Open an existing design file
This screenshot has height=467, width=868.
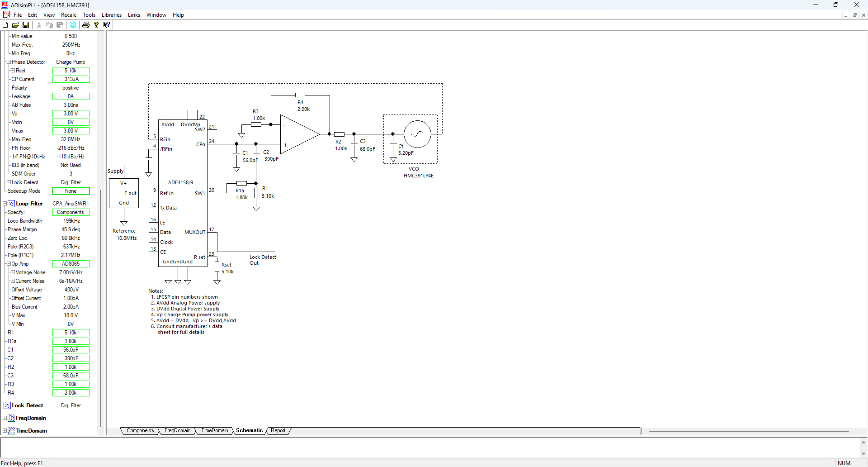(15, 25)
